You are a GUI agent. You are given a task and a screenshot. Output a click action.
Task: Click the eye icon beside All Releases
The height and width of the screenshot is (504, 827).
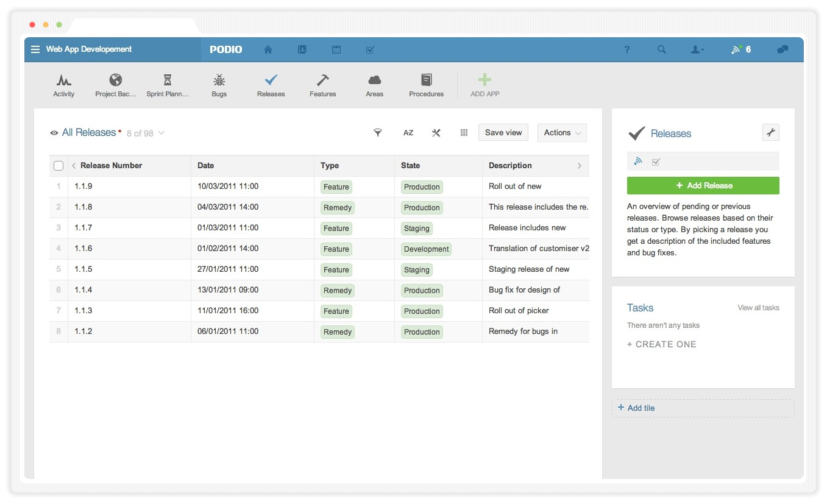pos(54,133)
